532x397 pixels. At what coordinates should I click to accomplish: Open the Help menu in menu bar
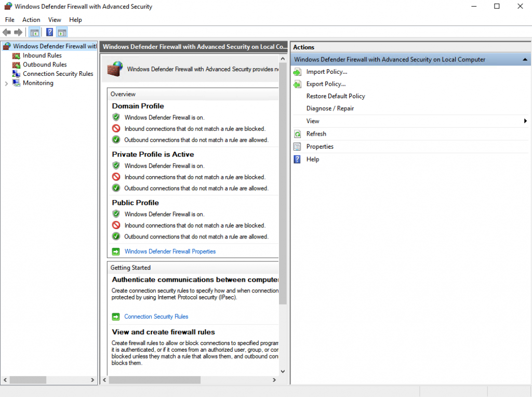[75, 20]
